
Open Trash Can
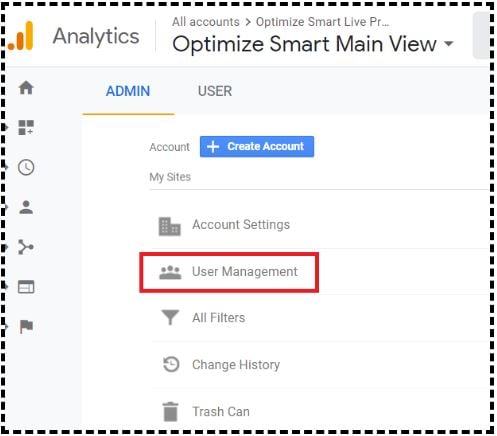pyautogui.click(x=221, y=411)
